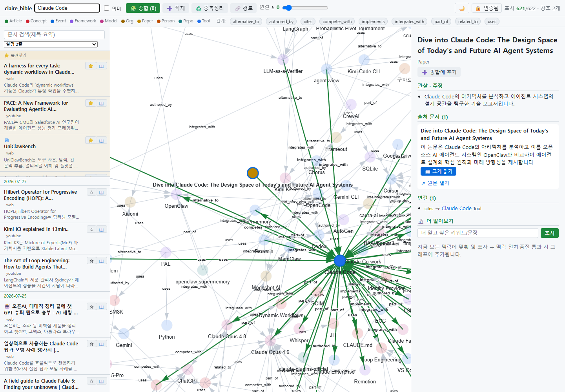Star '일상적으로 사용하는 Claude Code 팁' entry
Image resolution: width=565 pixels, height=392 pixels.
[91, 344]
